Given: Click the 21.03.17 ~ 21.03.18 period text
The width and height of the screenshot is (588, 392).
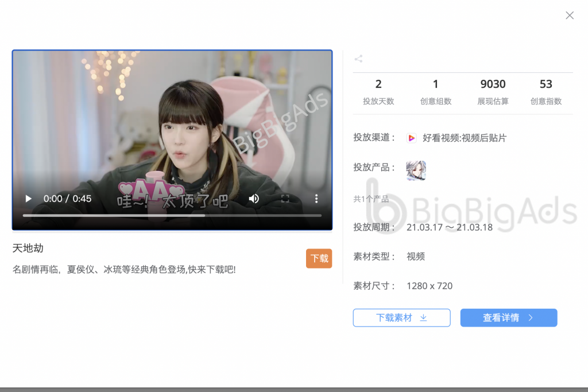Looking at the screenshot, I should (x=450, y=227).
